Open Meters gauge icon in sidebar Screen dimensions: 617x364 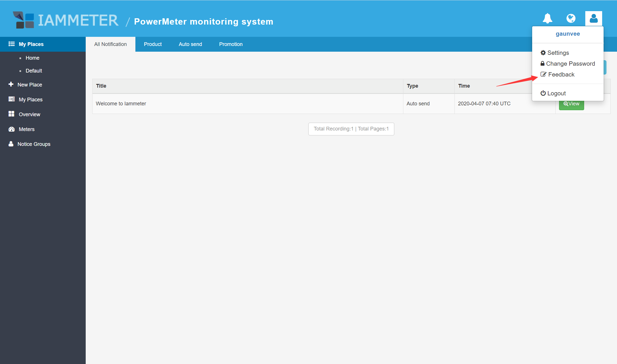pyautogui.click(x=11, y=129)
